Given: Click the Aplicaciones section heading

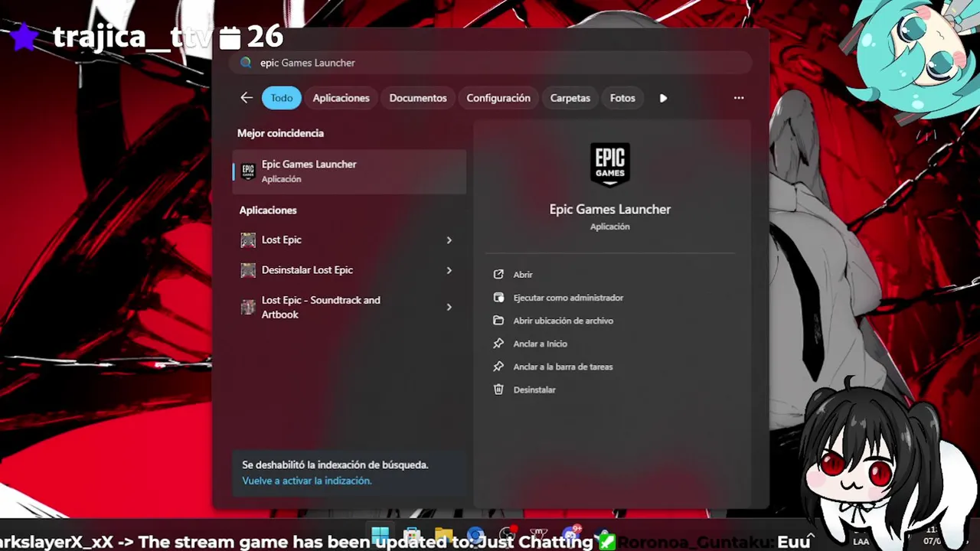Looking at the screenshot, I should click(268, 210).
